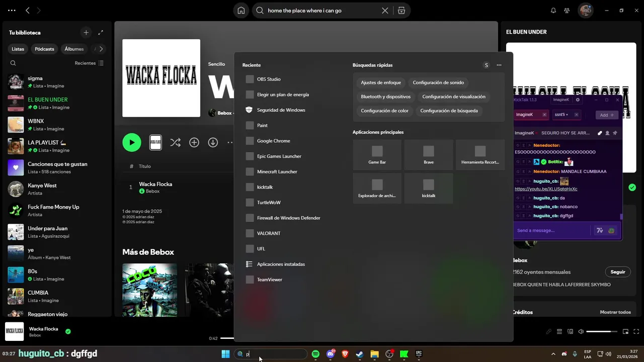Viewport: 644px width, 362px height.
Task: Open Recientes sort dropdown in library
Action: tap(89, 63)
